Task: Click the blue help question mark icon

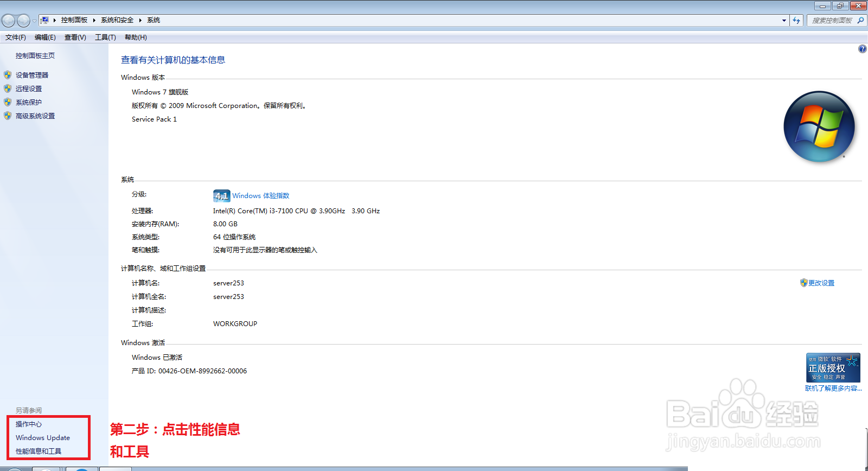Action: (x=862, y=49)
